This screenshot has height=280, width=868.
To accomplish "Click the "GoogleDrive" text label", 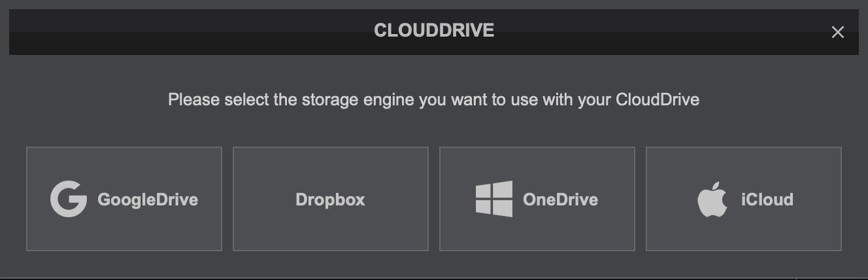I will (148, 199).
